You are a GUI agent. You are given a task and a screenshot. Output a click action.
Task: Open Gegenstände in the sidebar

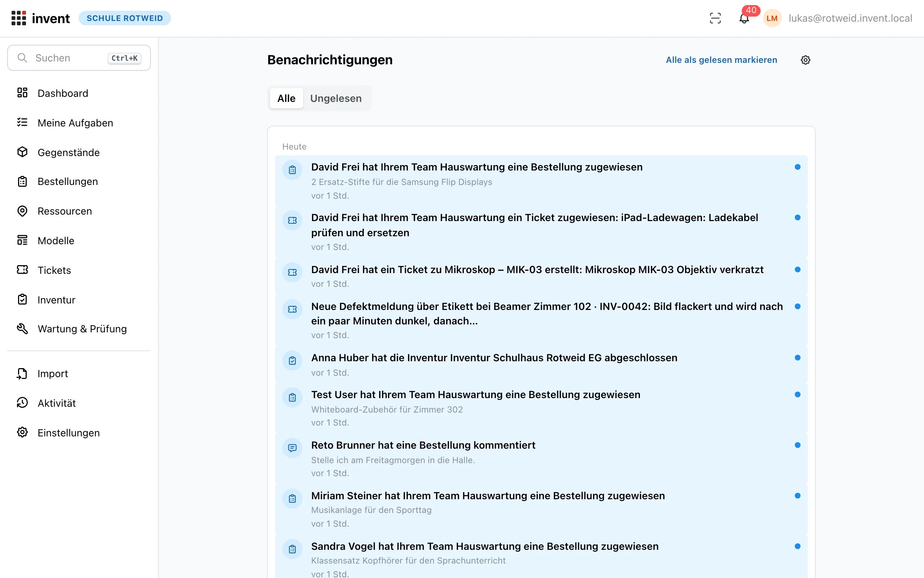pyautogui.click(x=79, y=152)
